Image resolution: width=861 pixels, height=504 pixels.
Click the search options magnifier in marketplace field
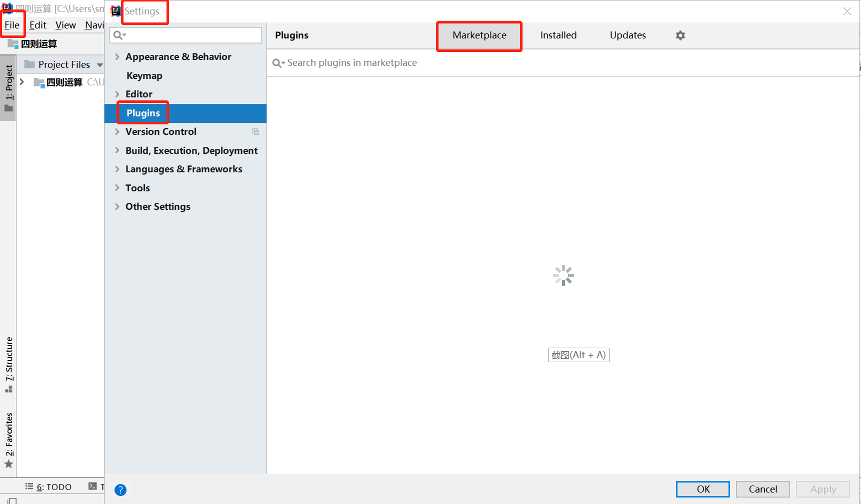point(278,63)
